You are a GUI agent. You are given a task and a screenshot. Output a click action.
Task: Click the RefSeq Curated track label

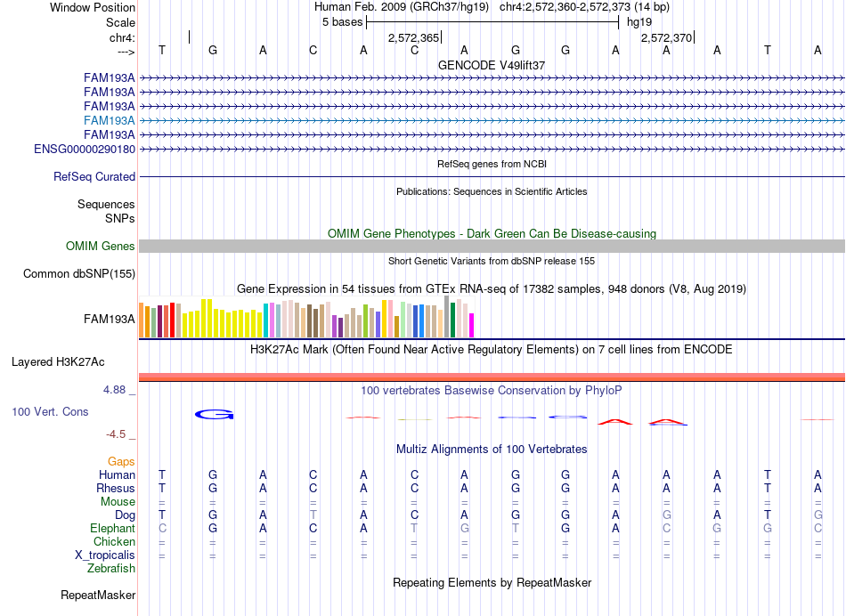click(94, 176)
